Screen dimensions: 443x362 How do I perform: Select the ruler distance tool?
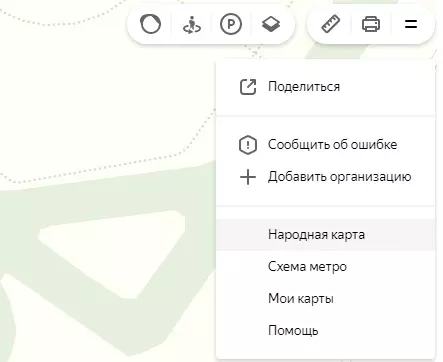coord(331,24)
